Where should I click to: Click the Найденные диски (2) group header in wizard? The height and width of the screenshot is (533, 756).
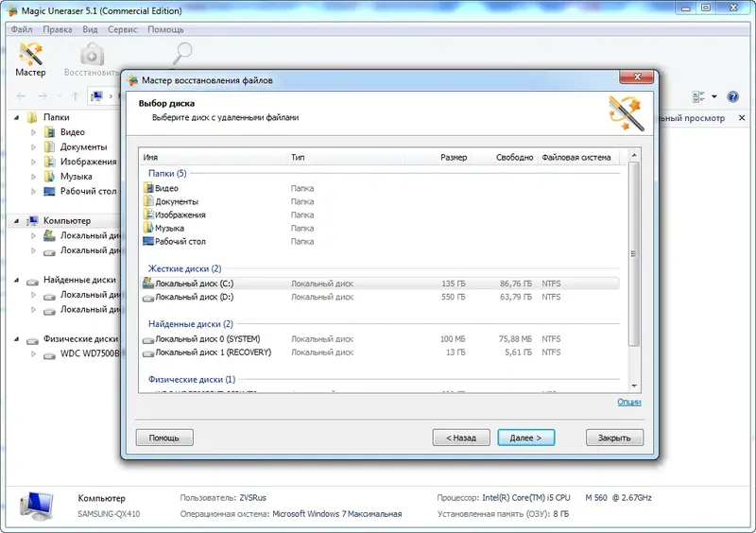coord(191,324)
